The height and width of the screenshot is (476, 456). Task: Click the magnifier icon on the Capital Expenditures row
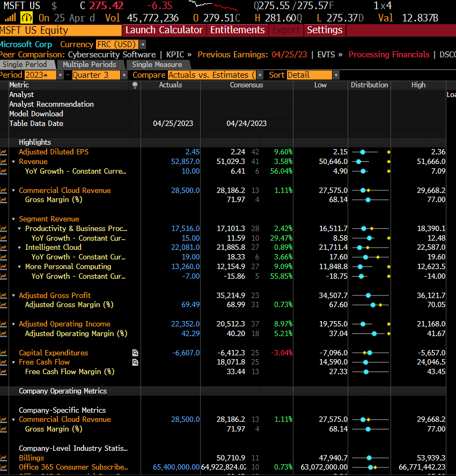135,353
